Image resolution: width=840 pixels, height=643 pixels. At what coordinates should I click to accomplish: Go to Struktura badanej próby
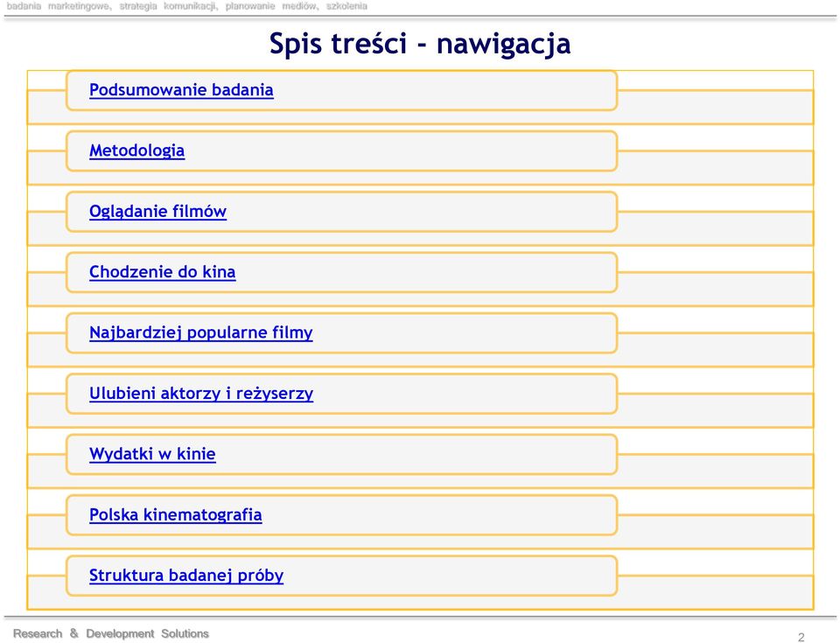(x=185, y=575)
